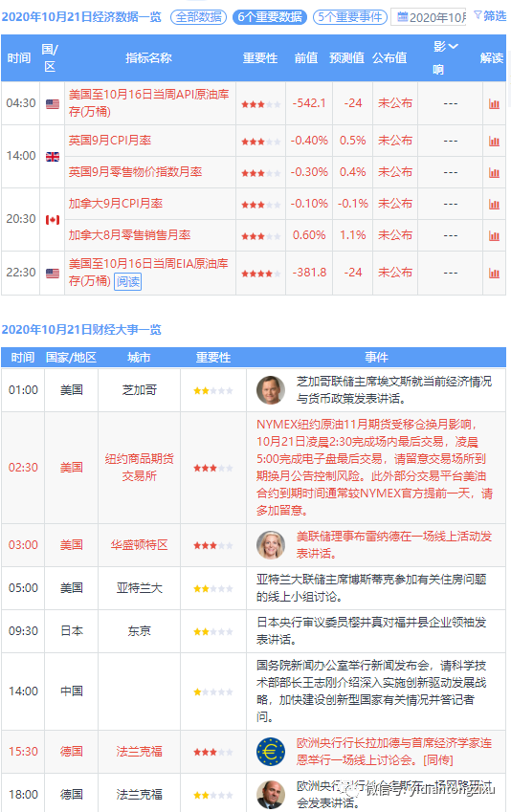Open chart icon for Canada August retail sales

(494, 236)
